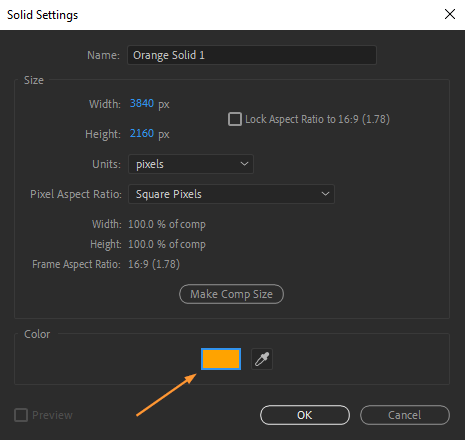Expand the Pixel Aspect Ratio Square Pixels dropdown
This screenshot has height=440, width=465.
(231, 194)
